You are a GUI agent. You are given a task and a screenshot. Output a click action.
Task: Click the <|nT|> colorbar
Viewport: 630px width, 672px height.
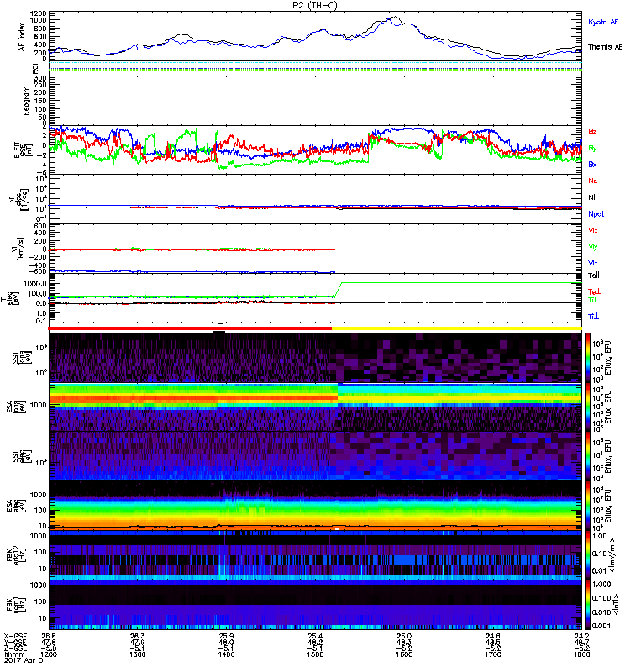point(588,605)
